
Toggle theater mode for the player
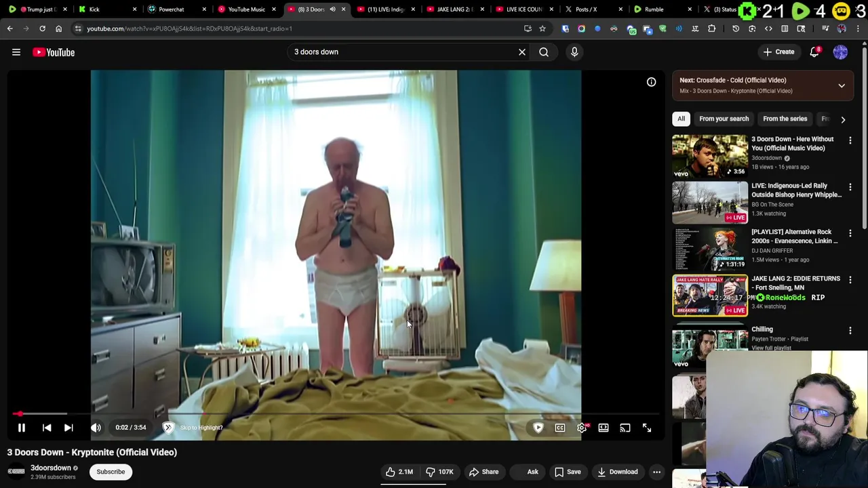(x=604, y=428)
